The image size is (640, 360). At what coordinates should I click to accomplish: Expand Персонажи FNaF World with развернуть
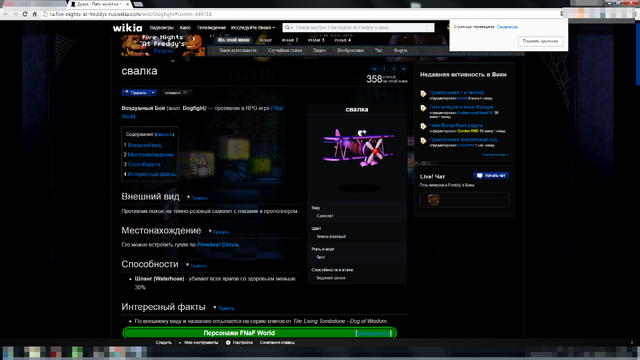(373, 333)
